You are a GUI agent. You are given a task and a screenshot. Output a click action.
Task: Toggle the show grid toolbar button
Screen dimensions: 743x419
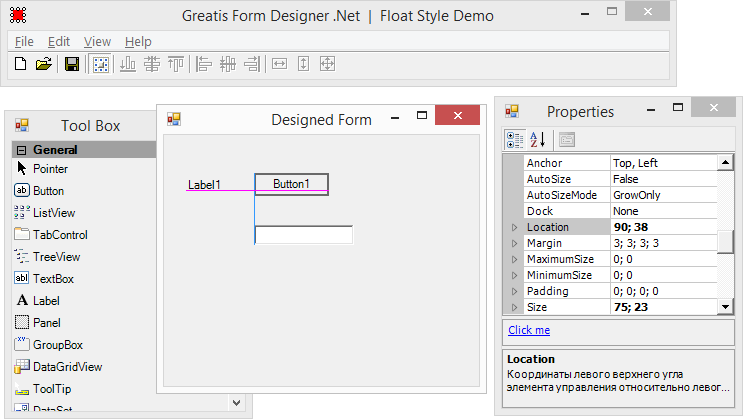[x=100, y=64]
